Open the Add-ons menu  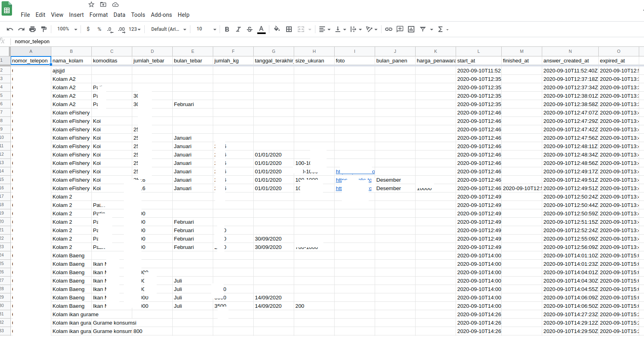tap(162, 15)
